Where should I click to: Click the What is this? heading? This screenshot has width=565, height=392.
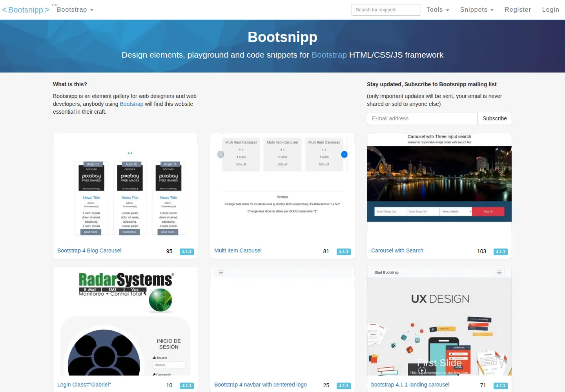tap(70, 84)
